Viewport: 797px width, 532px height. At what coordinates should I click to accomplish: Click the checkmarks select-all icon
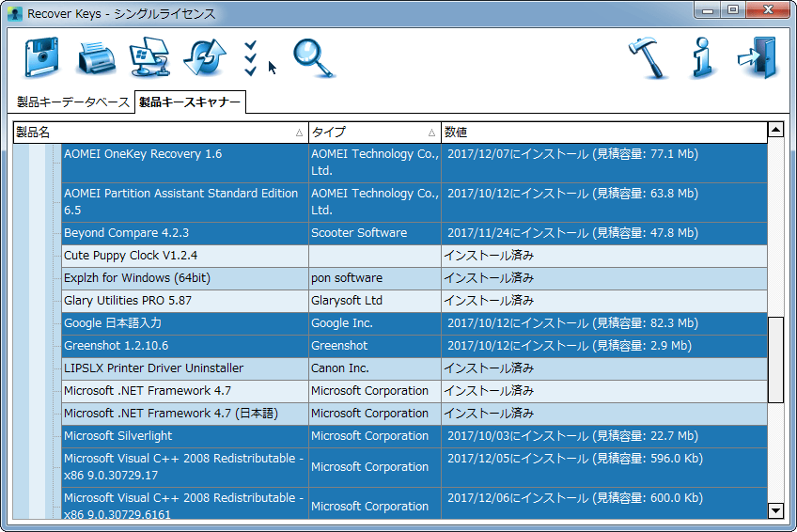(x=250, y=58)
